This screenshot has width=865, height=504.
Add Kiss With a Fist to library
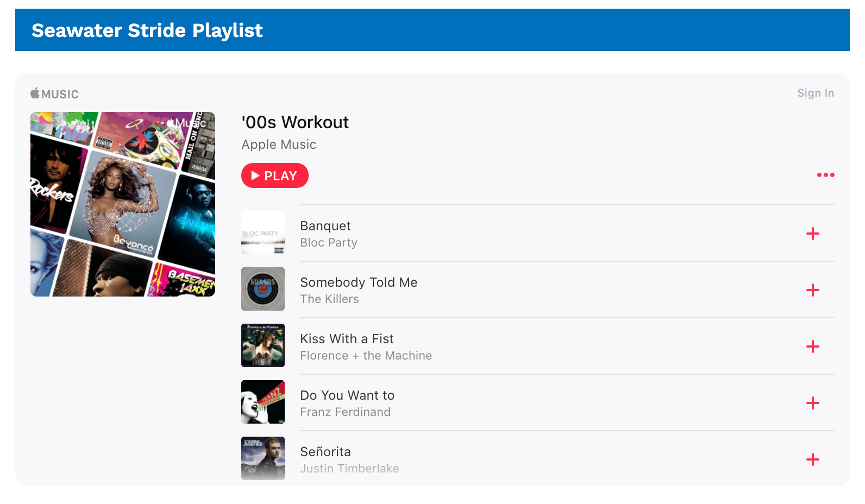[812, 346]
